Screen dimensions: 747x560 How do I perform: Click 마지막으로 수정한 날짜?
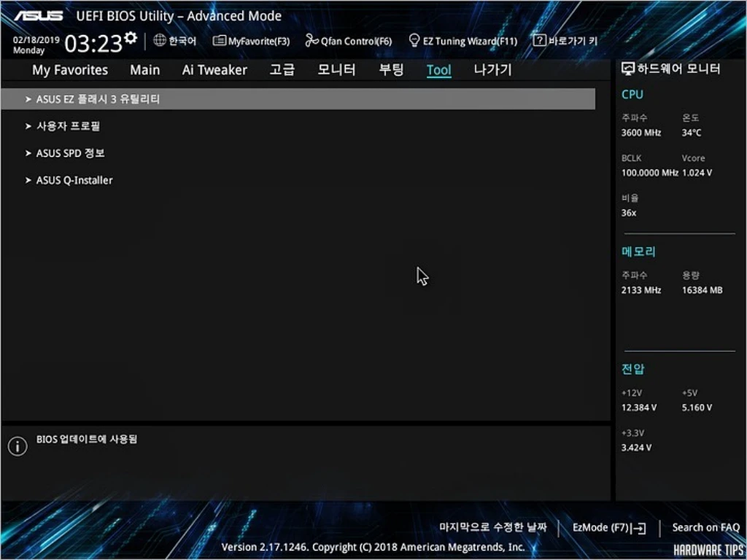coord(493,527)
